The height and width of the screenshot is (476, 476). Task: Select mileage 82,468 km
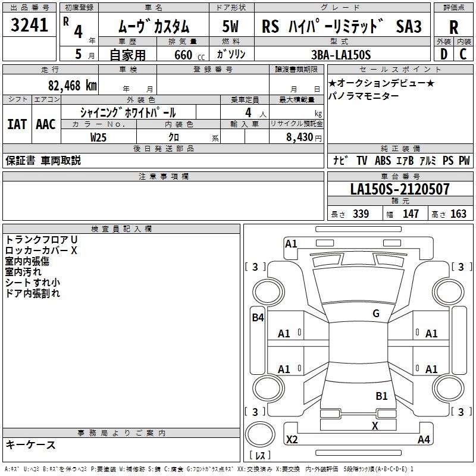[72, 86]
